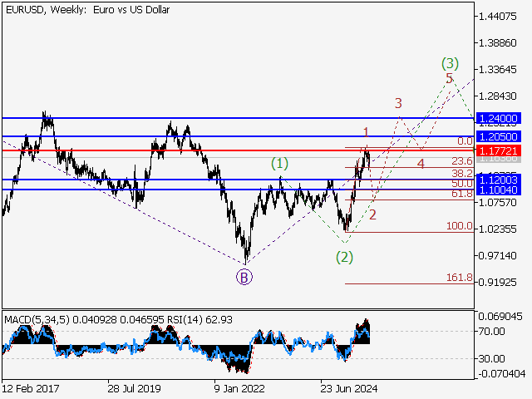Click the red wave 4 label
This screenshot has height=399, width=532.
click(421, 164)
